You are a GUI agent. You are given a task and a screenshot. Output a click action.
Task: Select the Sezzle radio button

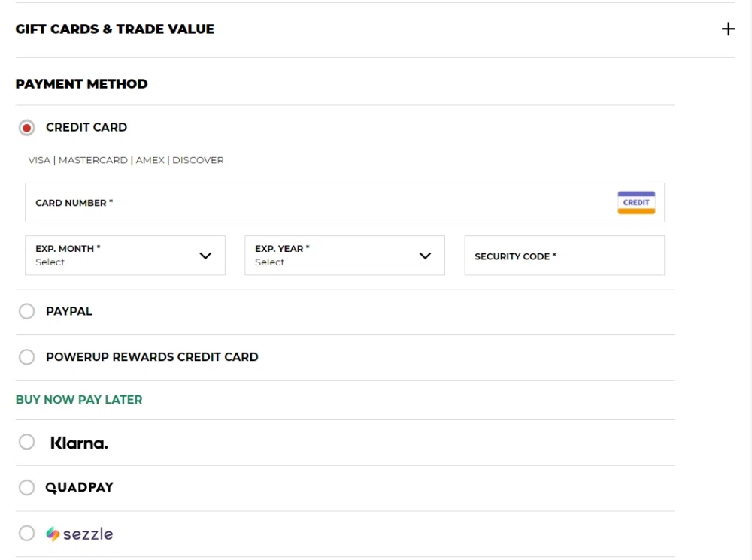[27, 533]
